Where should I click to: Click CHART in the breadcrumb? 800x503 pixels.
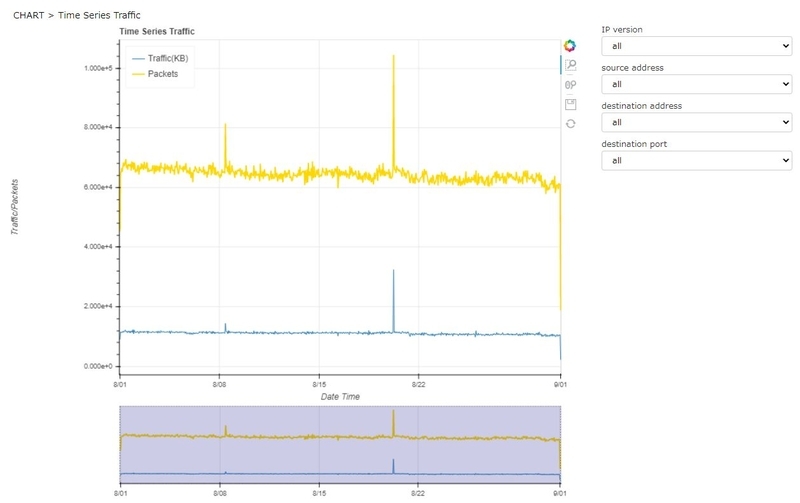pos(29,15)
